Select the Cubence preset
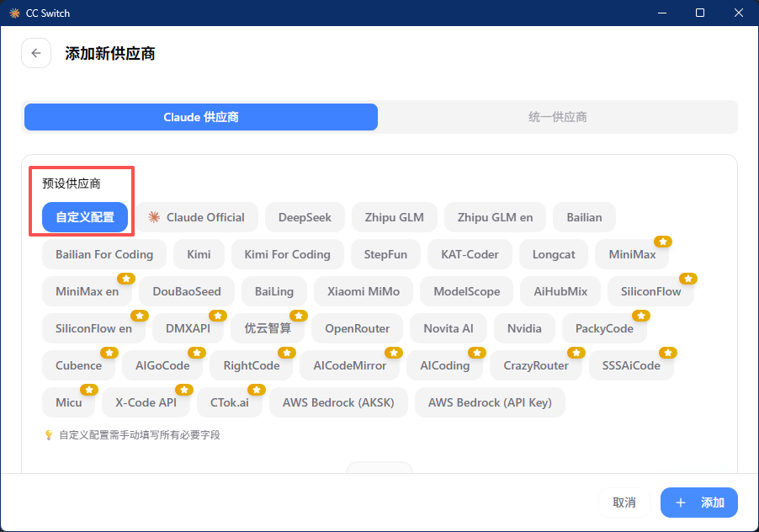The width and height of the screenshot is (759, 532). (78, 365)
